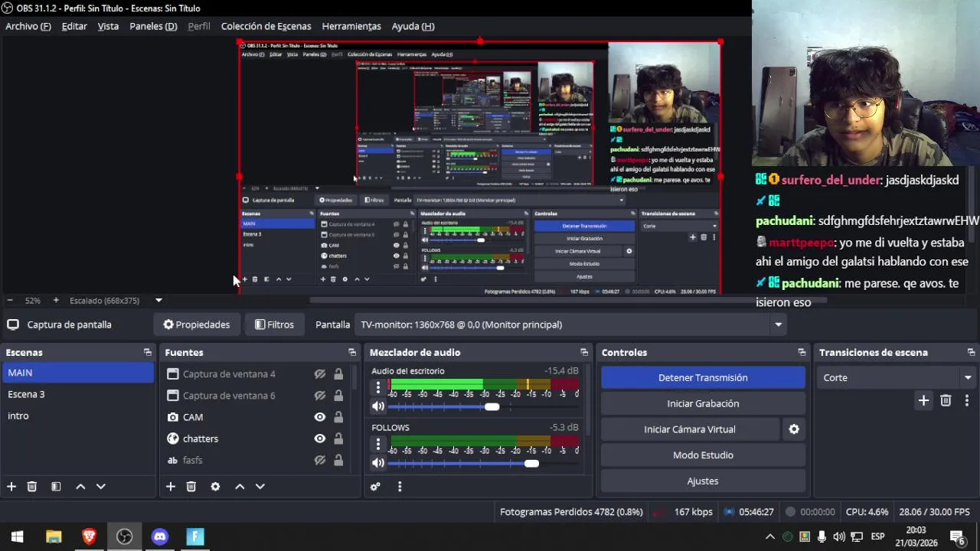Delete selected source with the trash icon

(191, 487)
